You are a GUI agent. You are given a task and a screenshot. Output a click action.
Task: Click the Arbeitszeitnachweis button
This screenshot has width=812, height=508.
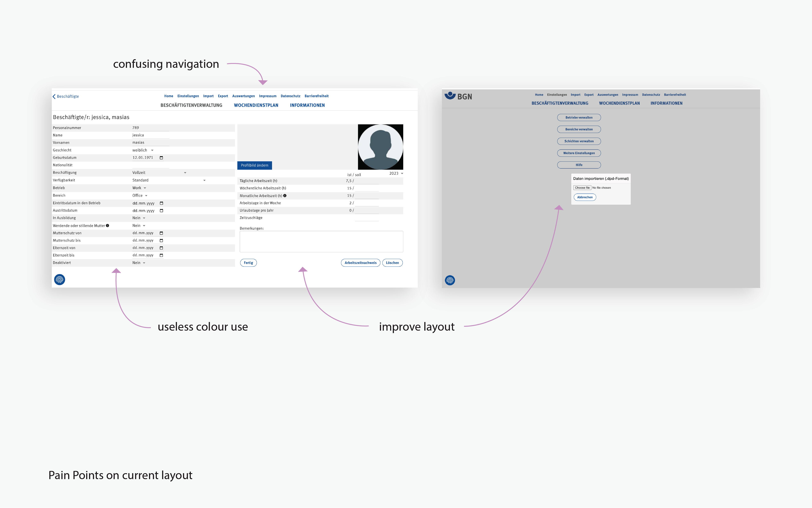tap(360, 263)
